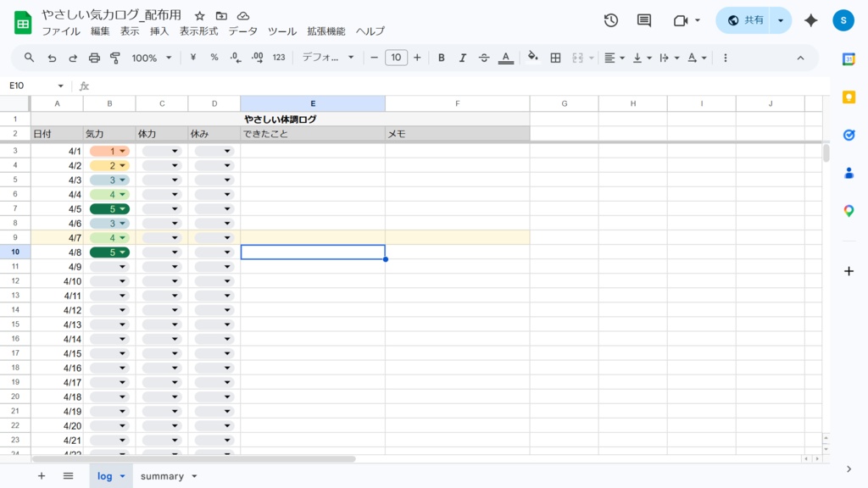The image size is (868, 488).
Task: Start a Meet video call
Action: pyautogui.click(x=681, y=20)
